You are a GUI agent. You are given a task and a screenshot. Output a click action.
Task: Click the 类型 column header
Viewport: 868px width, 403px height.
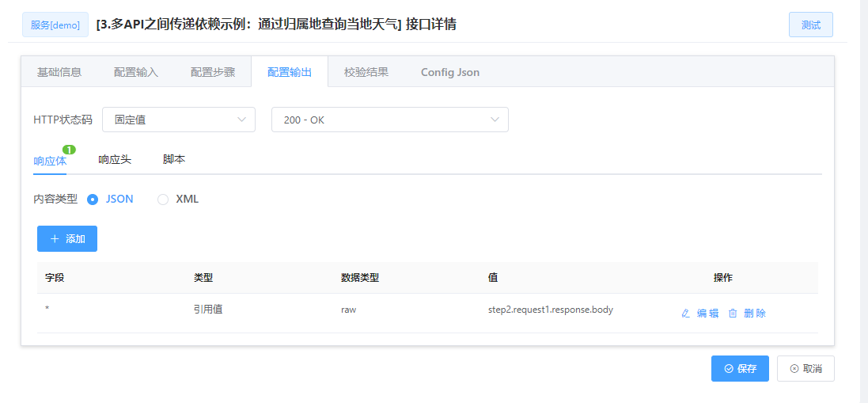pyautogui.click(x=203, y=278)
